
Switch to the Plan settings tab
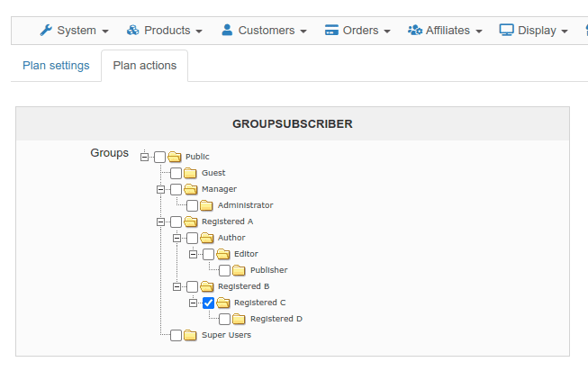tap(56, 66)
